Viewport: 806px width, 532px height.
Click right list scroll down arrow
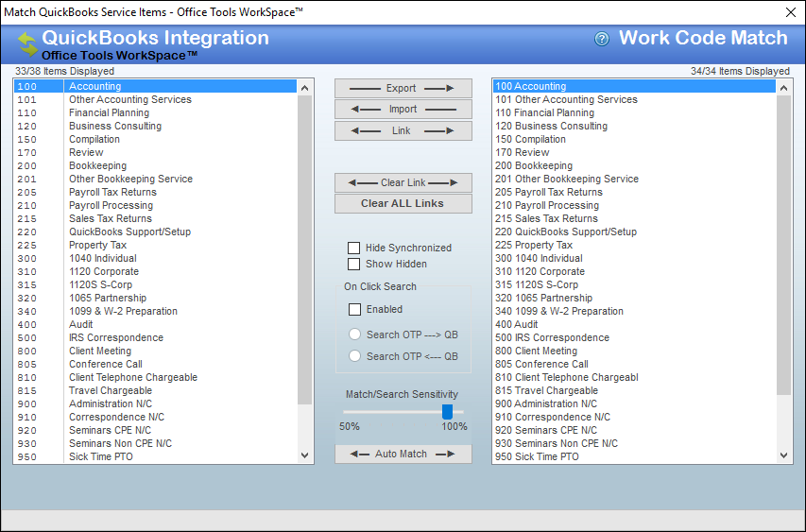pos(784,455)
